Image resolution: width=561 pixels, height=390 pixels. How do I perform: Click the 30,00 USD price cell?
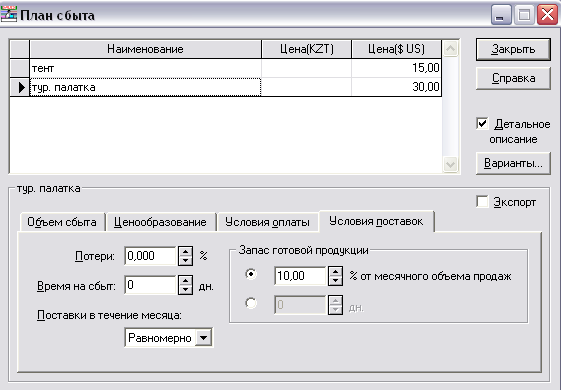396,87
